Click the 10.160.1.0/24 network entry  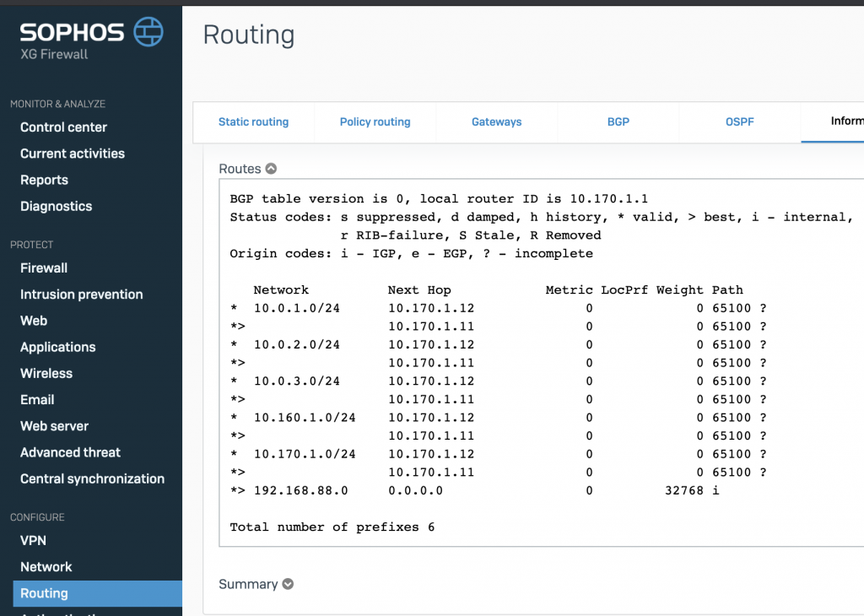pos(305,418)
